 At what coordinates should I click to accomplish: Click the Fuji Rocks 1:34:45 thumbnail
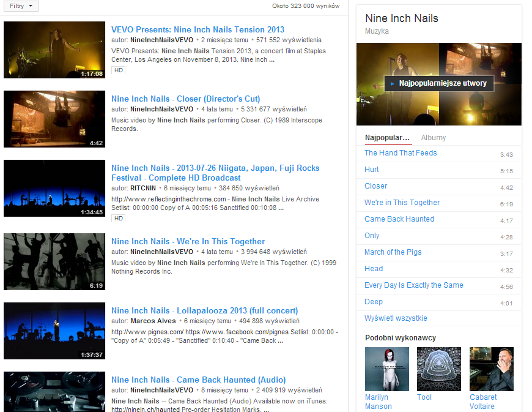click(54, 188)
